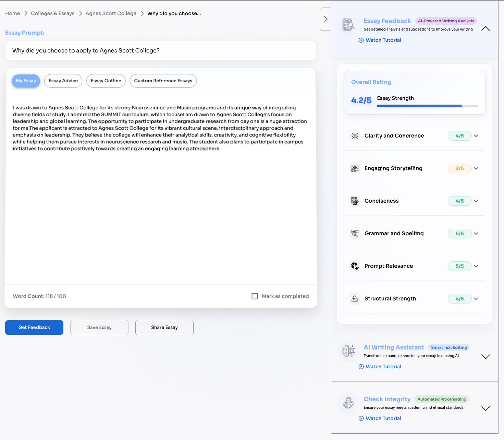This screenshot has width=504, height=440.
Task: Click the Grammar and Spelling ABC icon
Action: (355, 234)
